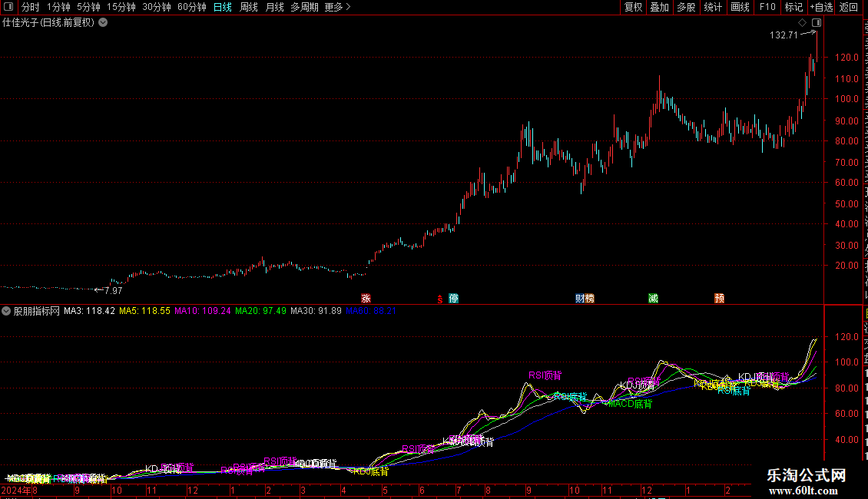The height and width of the screenshot is (499, 868).
Task: Switch to 周线 weekly chart
Action: (249, 7)
